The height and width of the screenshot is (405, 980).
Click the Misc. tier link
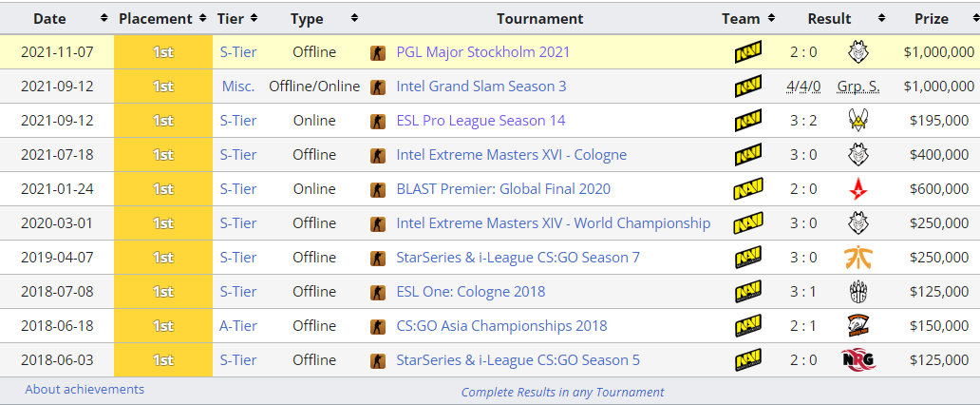click(x=238, y=87)
